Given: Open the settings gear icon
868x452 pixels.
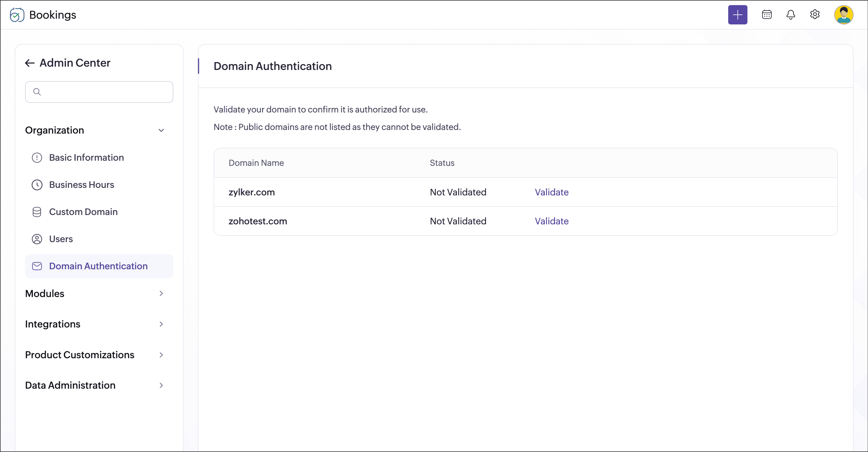Looking at the screenshot, I should click(814, 14).
